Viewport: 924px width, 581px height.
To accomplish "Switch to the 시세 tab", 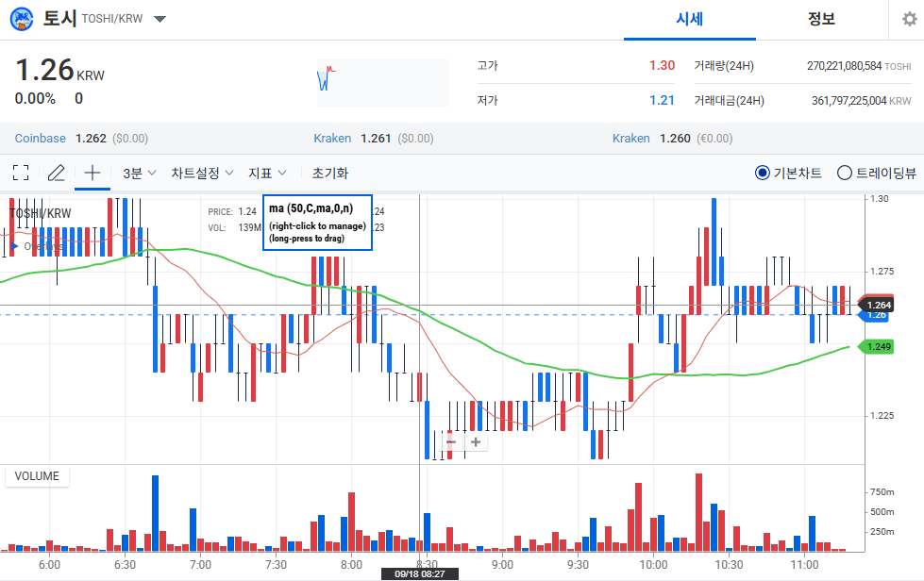I will pyautogui.click(x=689, y=19).
